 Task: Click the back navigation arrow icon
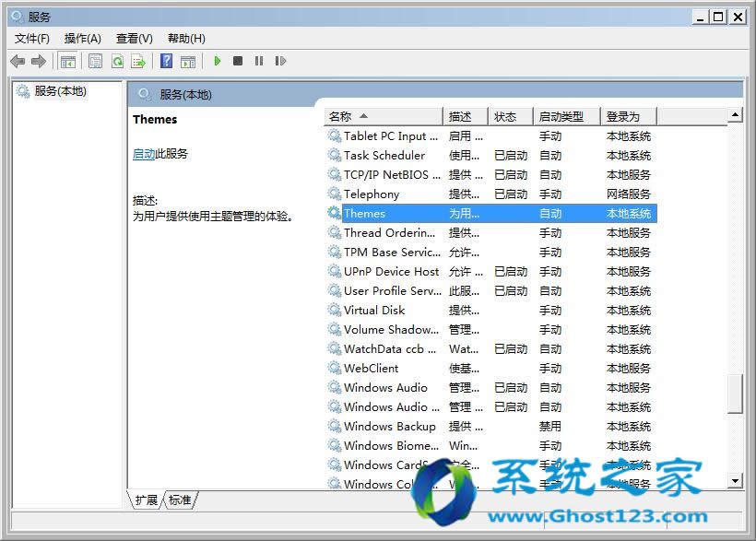[17, 61]
